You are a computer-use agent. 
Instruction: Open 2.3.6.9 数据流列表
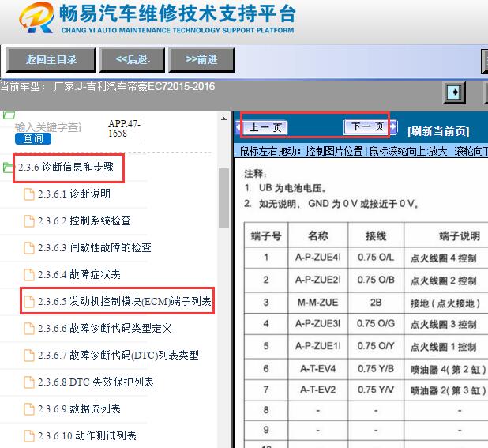[79, 408]
